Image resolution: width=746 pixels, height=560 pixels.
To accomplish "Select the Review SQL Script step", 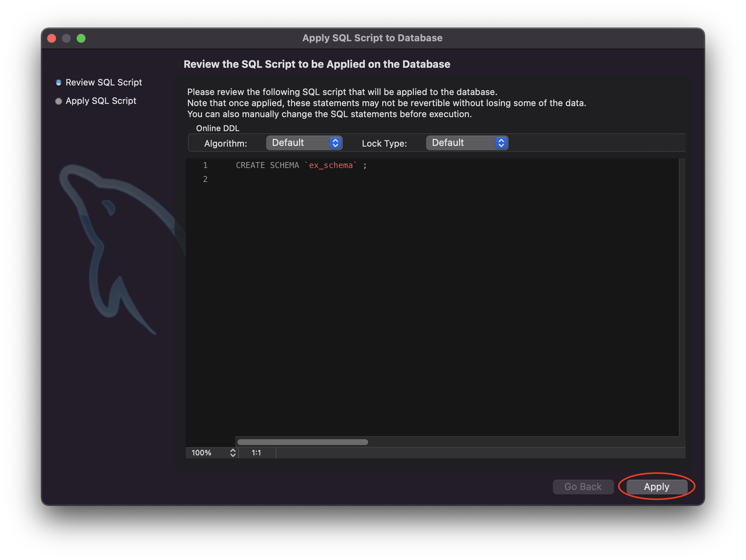I will 104,83.
